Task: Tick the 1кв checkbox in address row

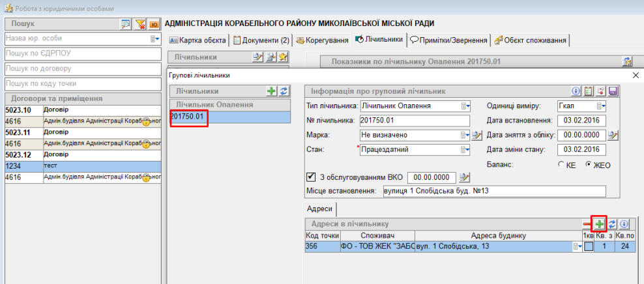Action: pos(589,246)
